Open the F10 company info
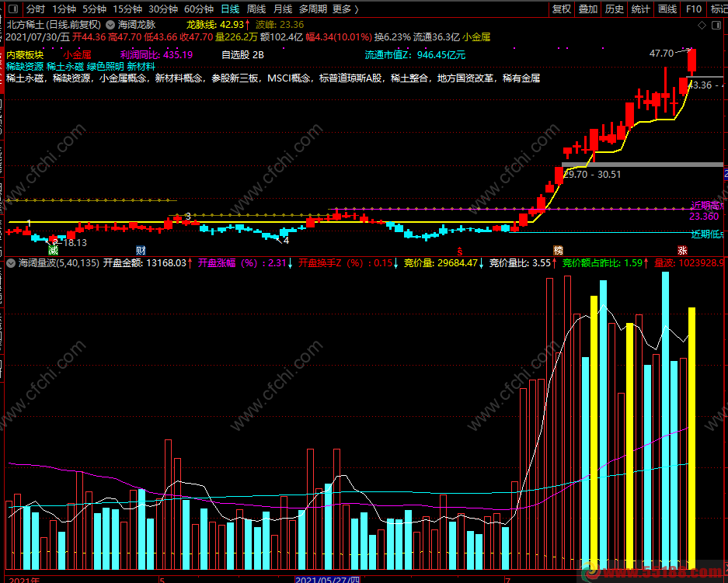Image resolution: width=728 pixels, height=583 pixels. click(x=694, y=9)
